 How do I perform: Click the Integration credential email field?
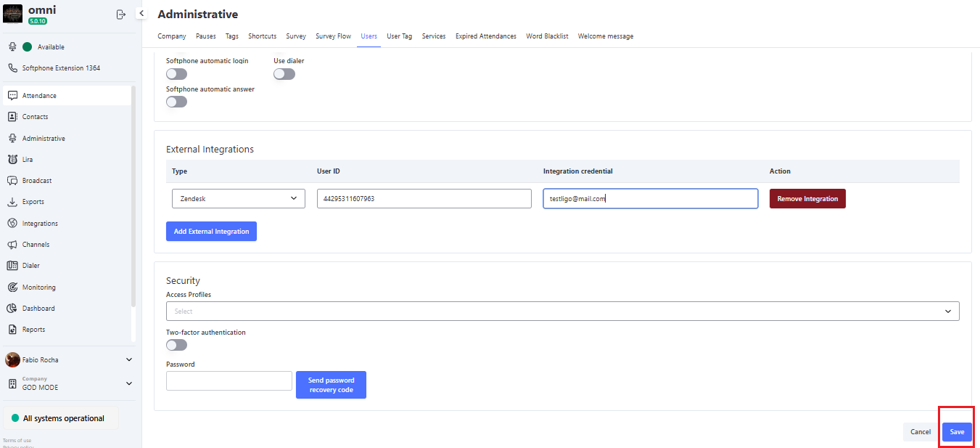tap(651, 198)
